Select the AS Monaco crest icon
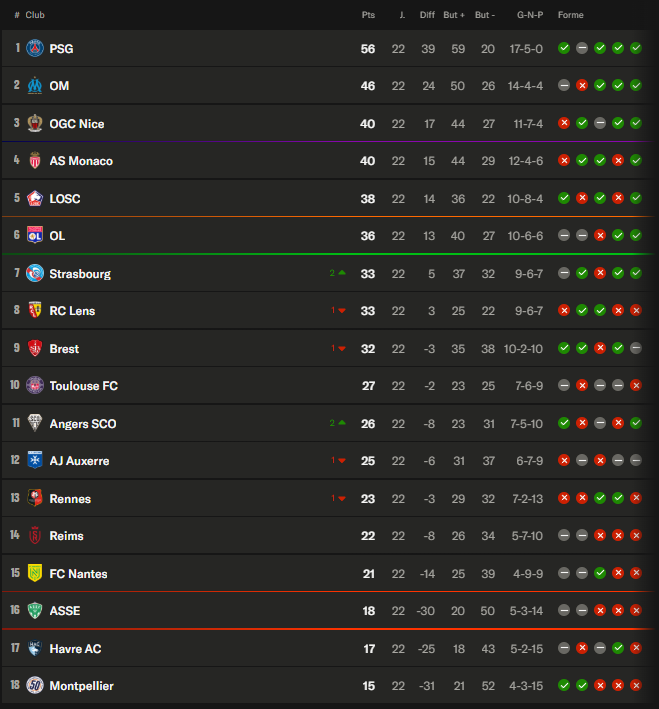659x709 pixels. pyautogui.click(x=35, y=161)
